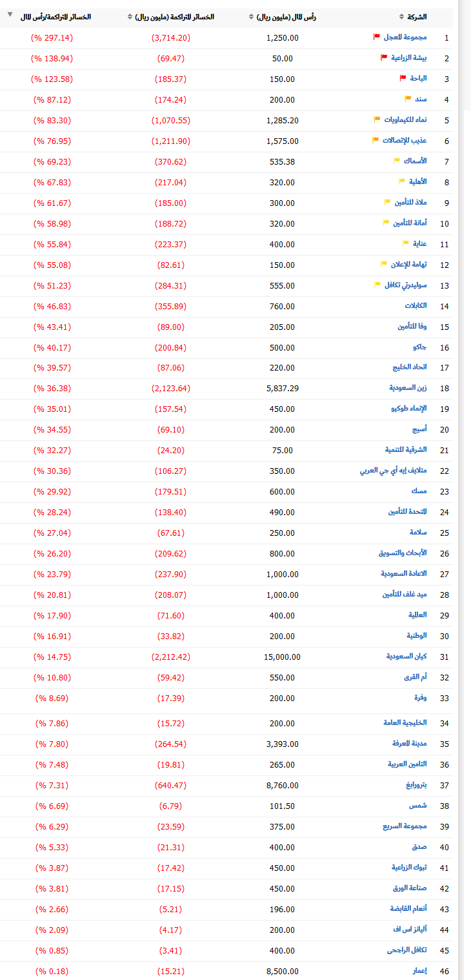Image resolution: width=471 pixels, height=980 pixels.
Task: Click yellow flag next to تهامة للإعلان
Action: (x=383, y=264)
